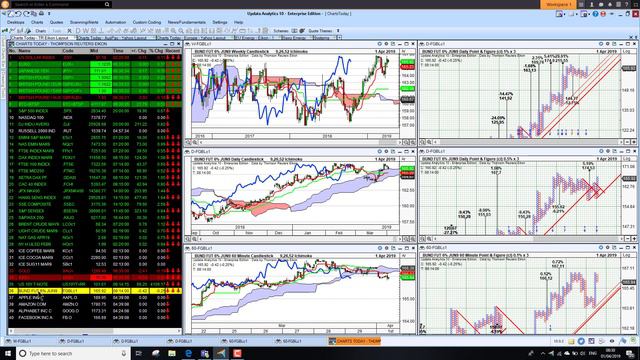Click the Print icon in the quick access toolbar

41,13
